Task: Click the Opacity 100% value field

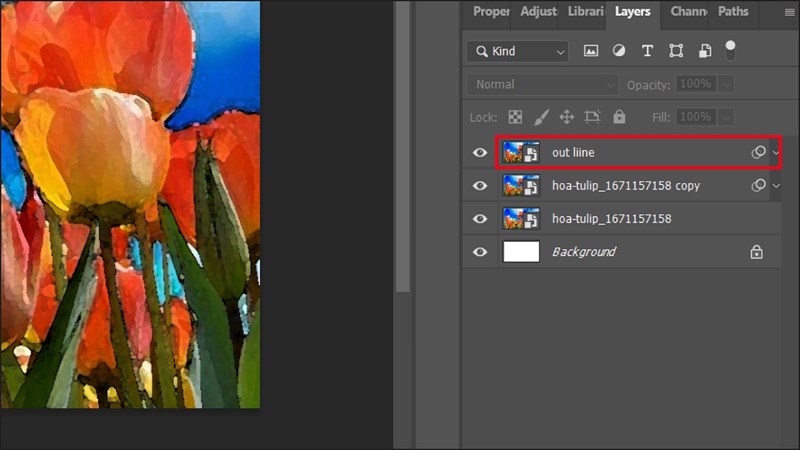Action: [696, 84]
